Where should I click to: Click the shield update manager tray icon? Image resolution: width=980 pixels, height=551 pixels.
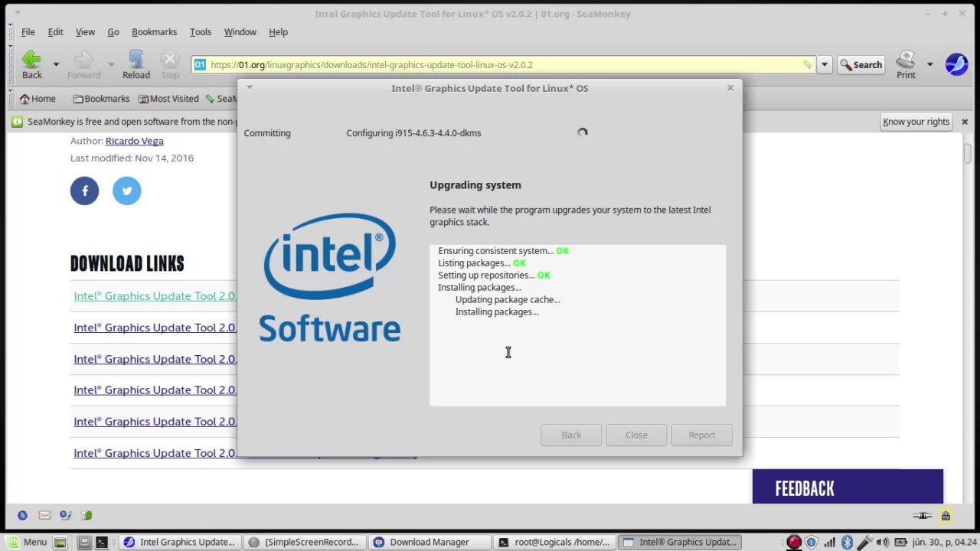(812, 542)
